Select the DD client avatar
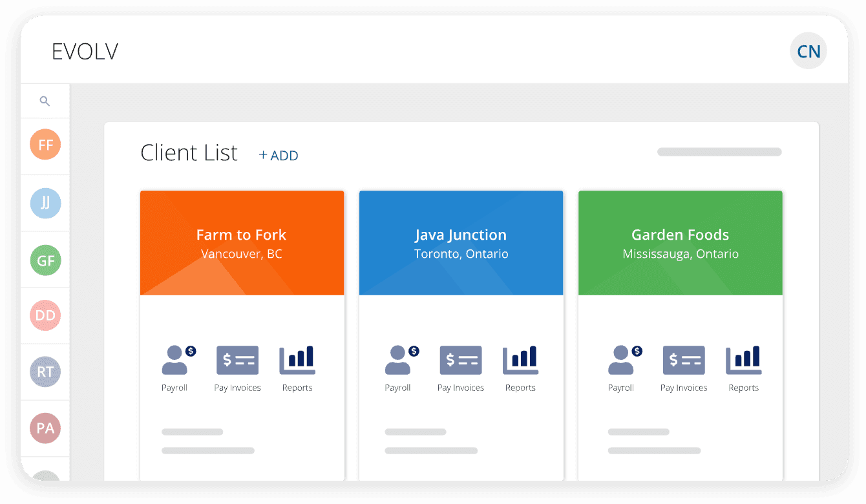This screenshot has height=504, width=866. pyautogui.click(x=45, y=315)
